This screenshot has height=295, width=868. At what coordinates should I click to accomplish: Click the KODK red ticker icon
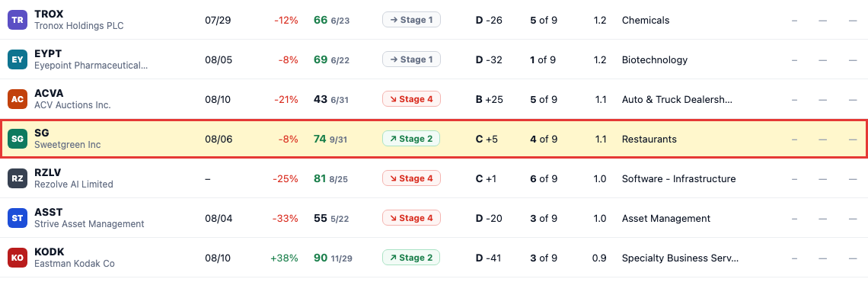pyautogui.click(x=18, y=258)
